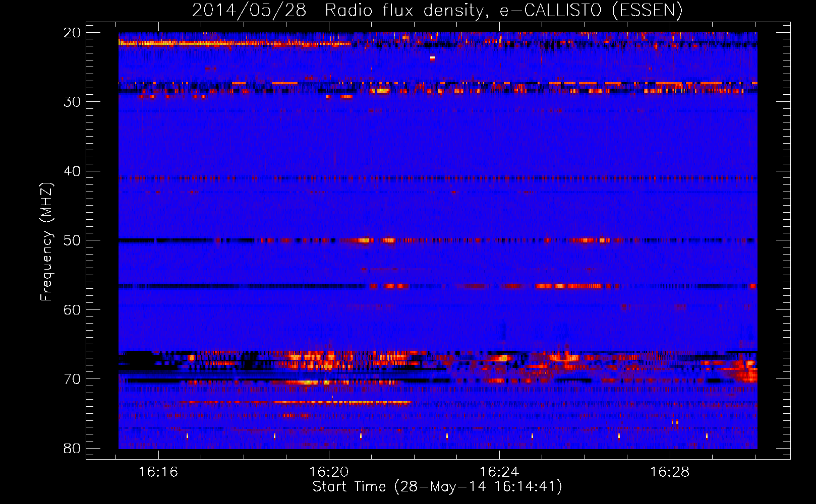The width and height of the screenshot is (816, 504).
Task: Click the 16:24 time tick label
Action: [499, 472]
